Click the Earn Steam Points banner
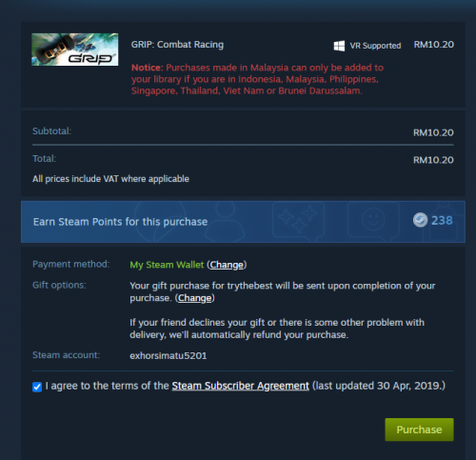The width and height of the screenshot is (476, 460). (x=243, y=222)
